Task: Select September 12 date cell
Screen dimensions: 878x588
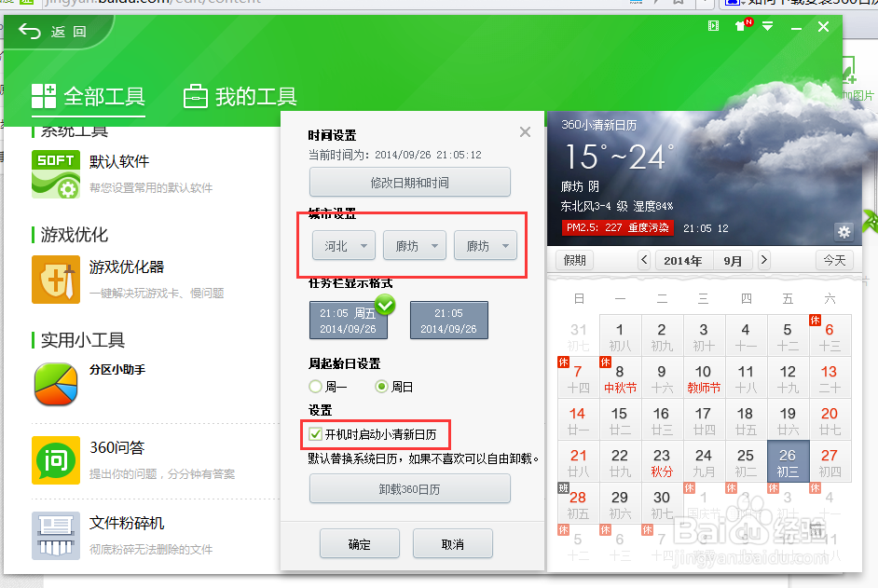Action: click(x=788, y=377)
